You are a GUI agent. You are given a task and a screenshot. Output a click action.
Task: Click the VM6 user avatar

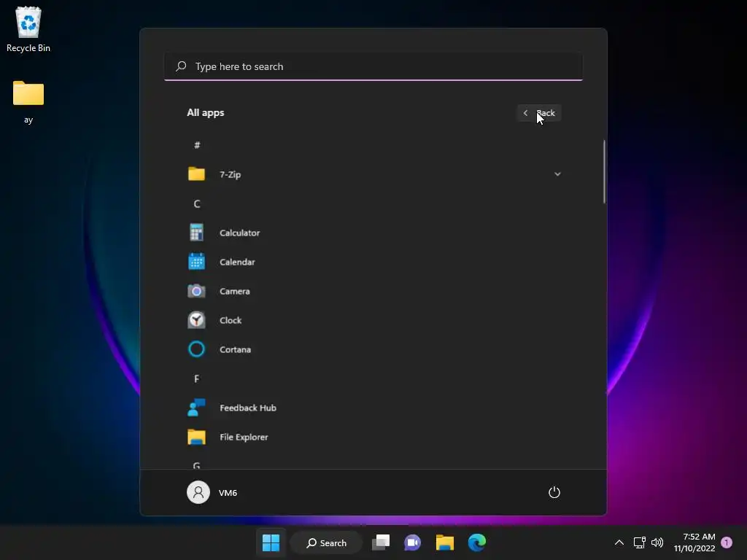pyautogui.click(x=198, y=492)
